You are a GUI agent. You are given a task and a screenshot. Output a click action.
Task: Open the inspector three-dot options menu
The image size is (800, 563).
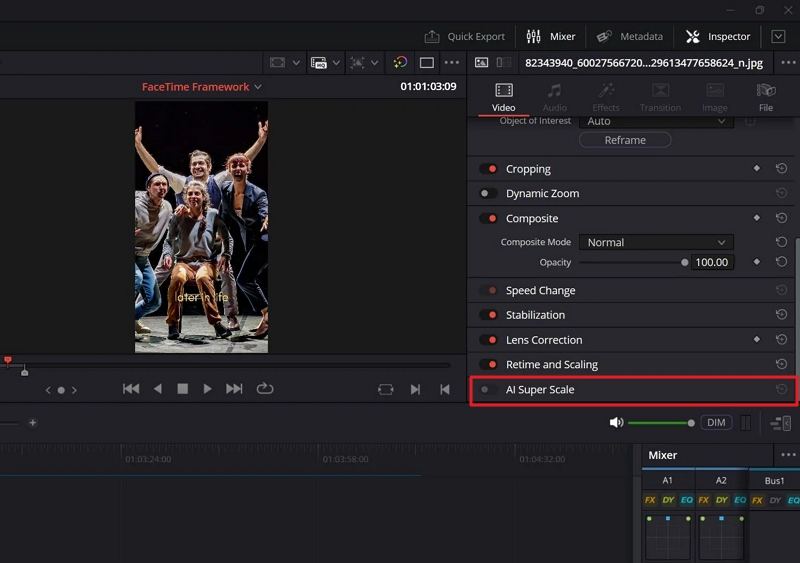tap(788, 63)
